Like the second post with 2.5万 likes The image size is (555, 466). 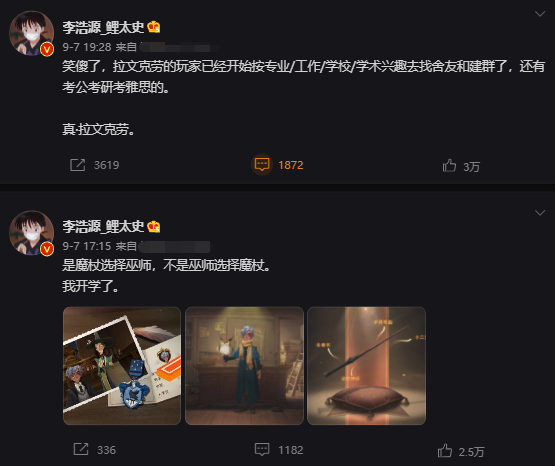click(445, 451)
